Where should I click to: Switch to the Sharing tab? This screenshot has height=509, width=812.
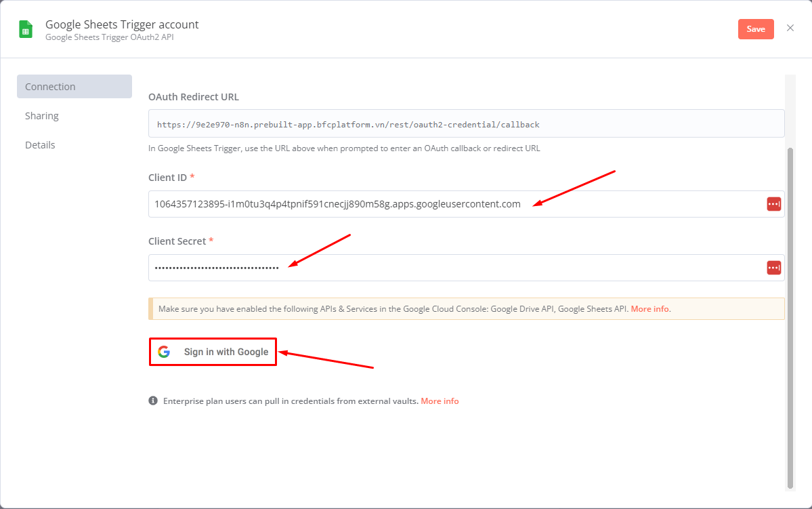click(x=41, y=116)
